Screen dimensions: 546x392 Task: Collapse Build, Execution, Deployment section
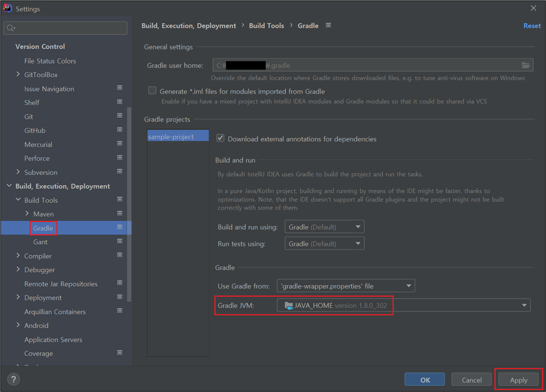click(x=10, y=186)
